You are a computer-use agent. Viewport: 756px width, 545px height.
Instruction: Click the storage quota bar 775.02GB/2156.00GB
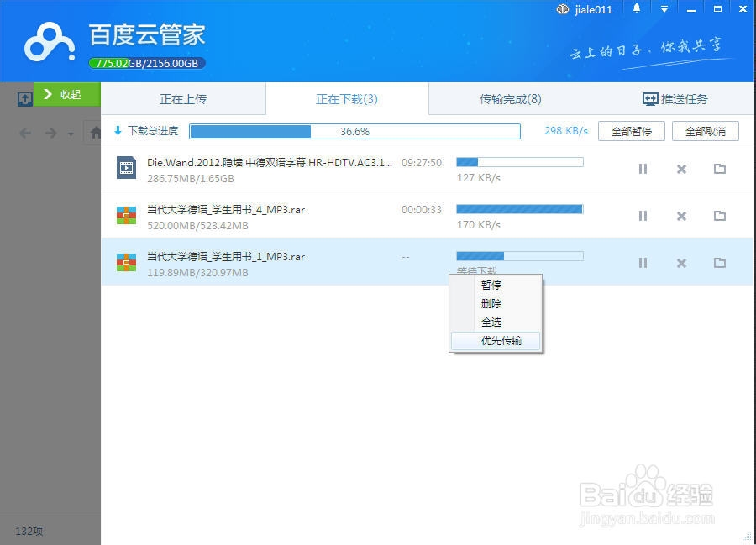coord(147,63)
